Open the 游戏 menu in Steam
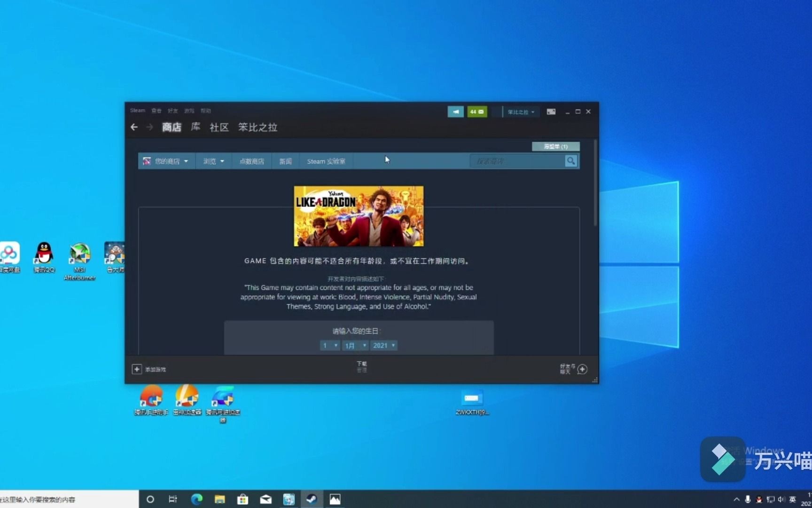 click(189, 111)
